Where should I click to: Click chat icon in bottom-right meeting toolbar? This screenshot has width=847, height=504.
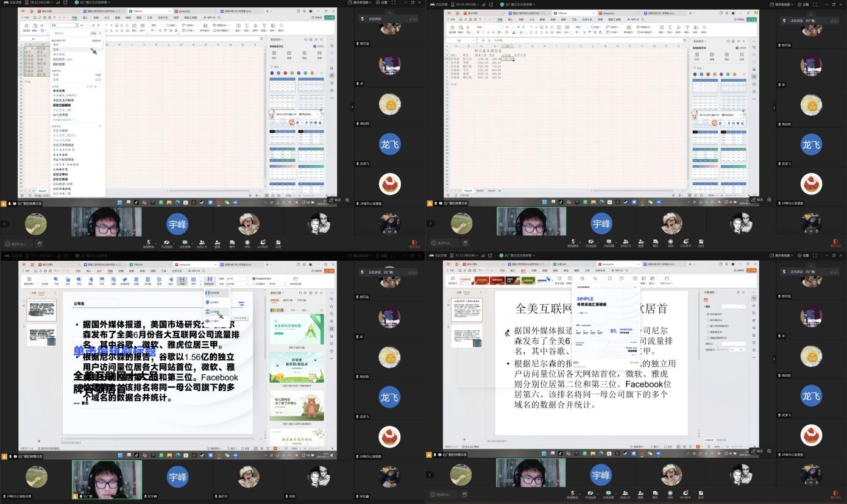click(x=656, y=493)
